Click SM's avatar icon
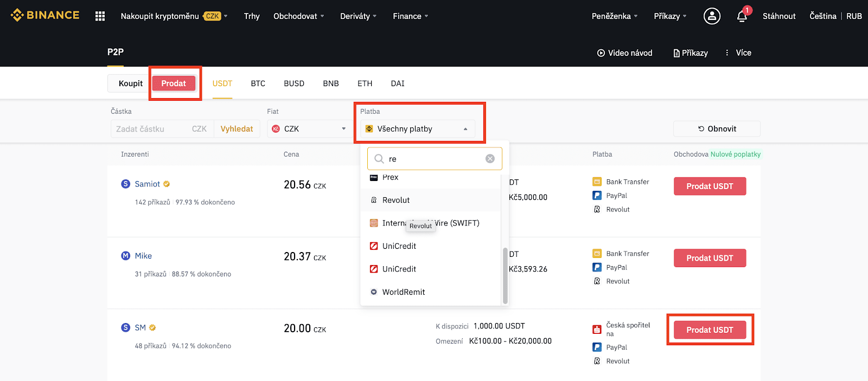This screenshot has height=381, width=868. coord(125,328)
